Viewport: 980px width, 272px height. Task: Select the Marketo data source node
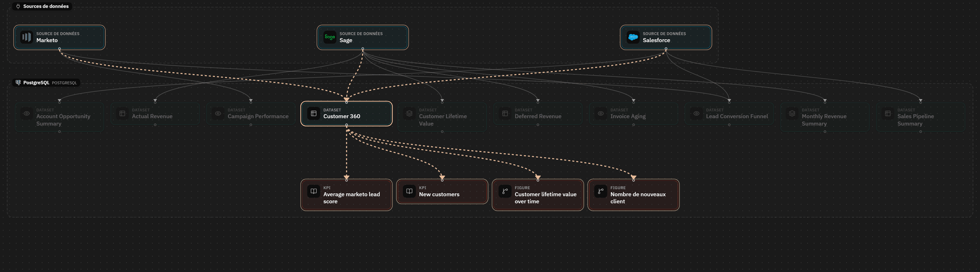pos(59,37)
